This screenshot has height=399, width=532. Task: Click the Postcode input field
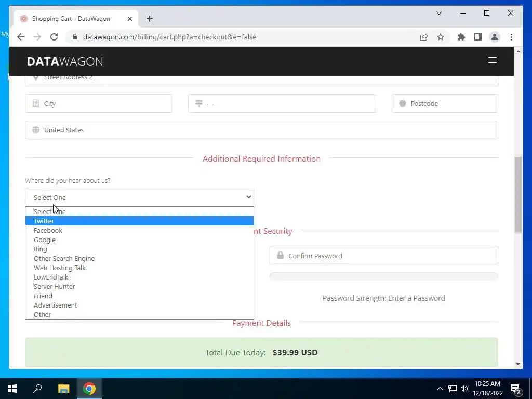445,103
